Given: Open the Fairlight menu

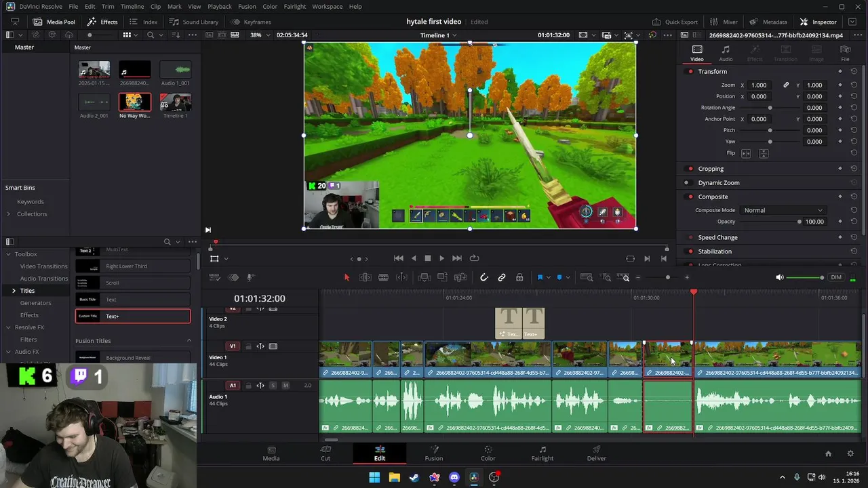Looking at the screenshot, I should (295, 6).
